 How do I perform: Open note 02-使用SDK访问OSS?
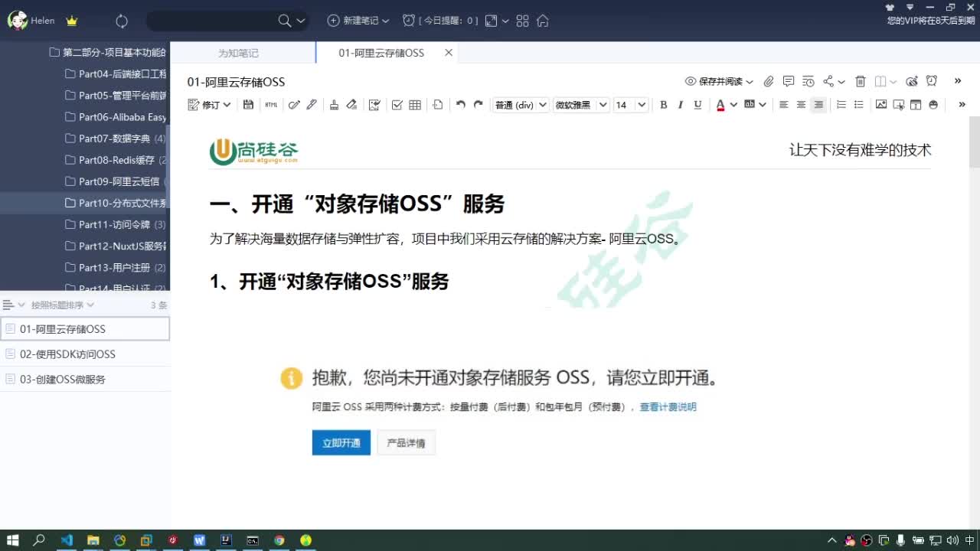85,354
